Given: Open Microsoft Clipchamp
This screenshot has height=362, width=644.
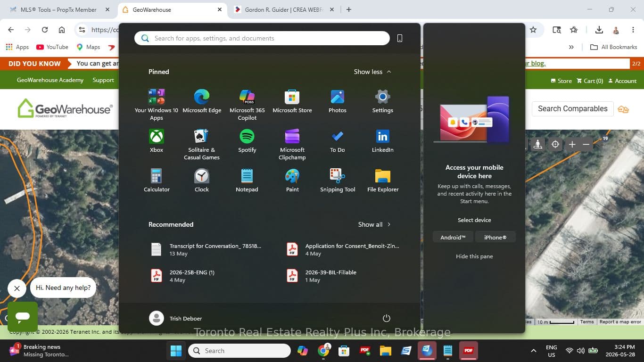Looking at the screenshot, I should 292,144.
